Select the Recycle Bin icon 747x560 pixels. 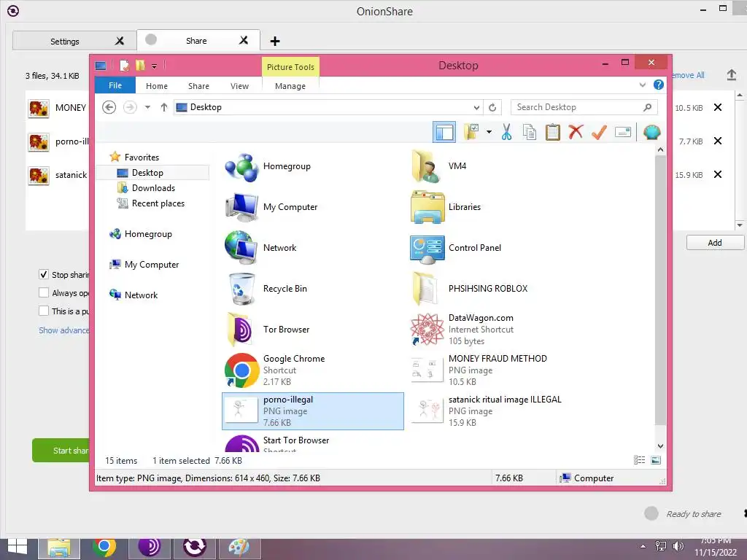coord(241,289)
